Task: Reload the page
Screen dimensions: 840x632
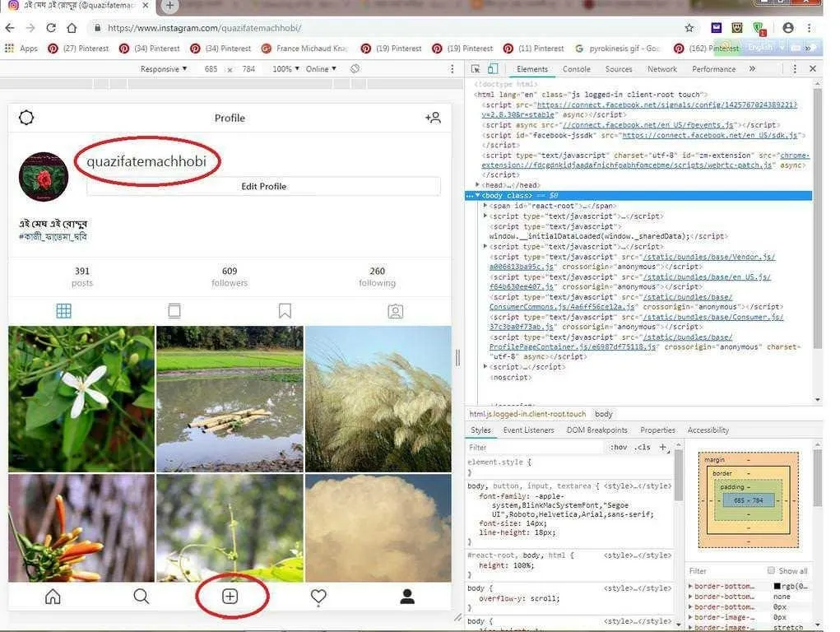Action: [51, 28]
